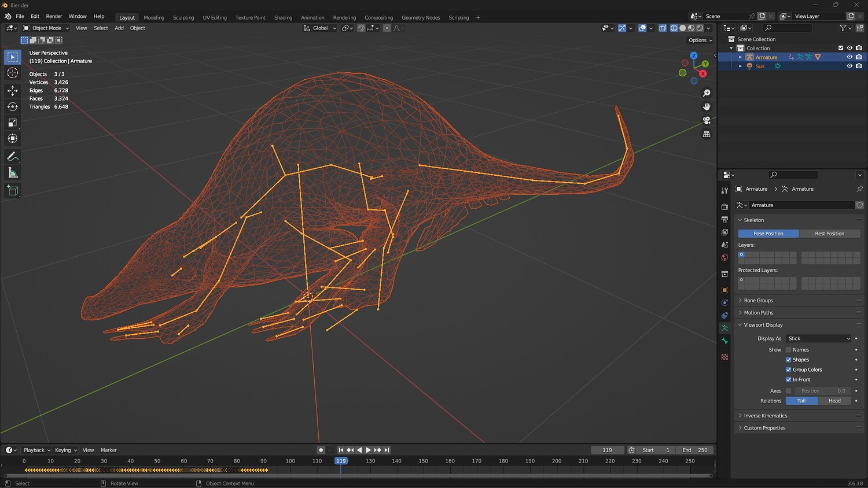Open the Sculpting workspace tab
Screen dimensions: 868x488
coord(183,17)
